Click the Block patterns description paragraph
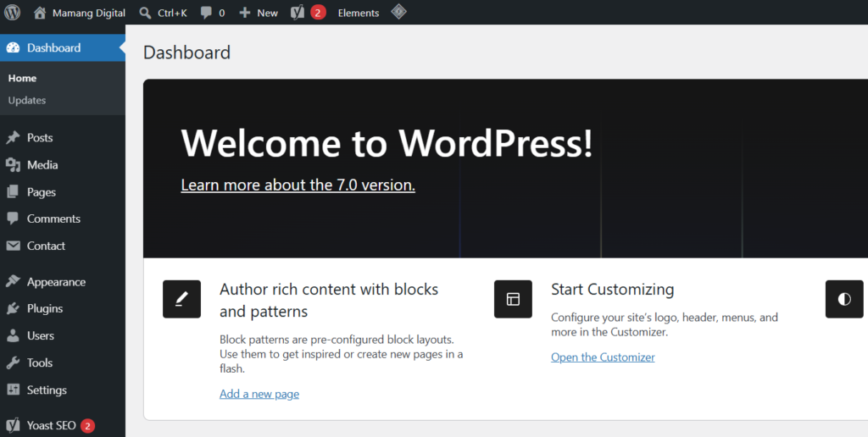This screenshot has width=868, height=437. pos(341,353)
